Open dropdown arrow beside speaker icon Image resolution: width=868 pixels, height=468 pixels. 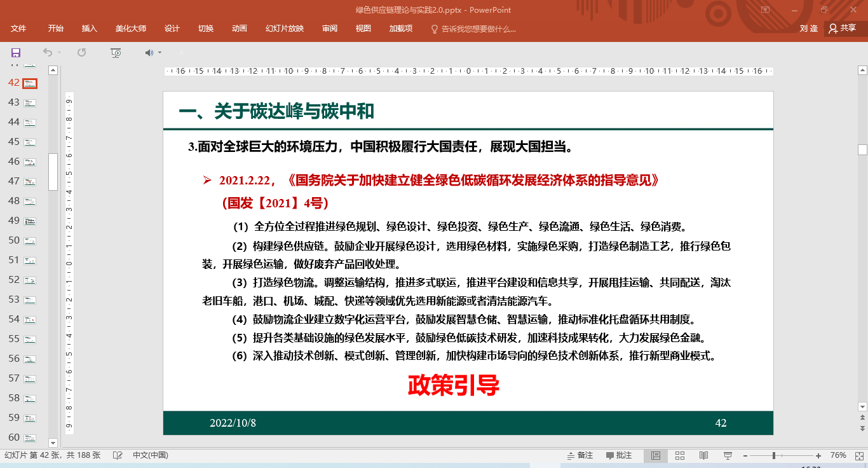point(159,53)
